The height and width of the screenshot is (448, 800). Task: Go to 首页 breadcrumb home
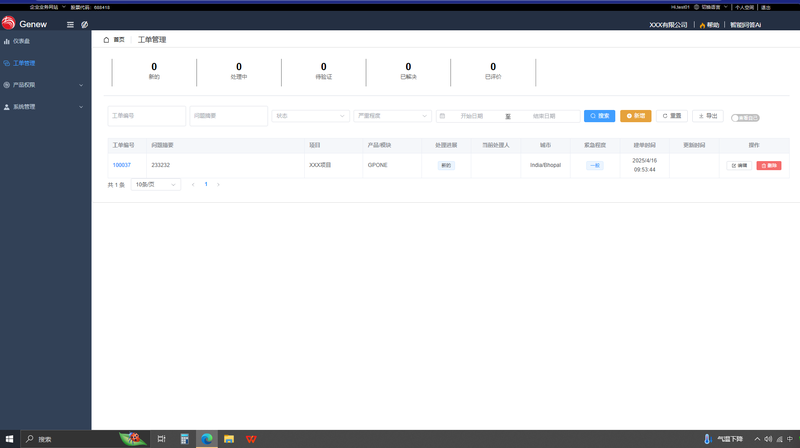click(114, 40)
